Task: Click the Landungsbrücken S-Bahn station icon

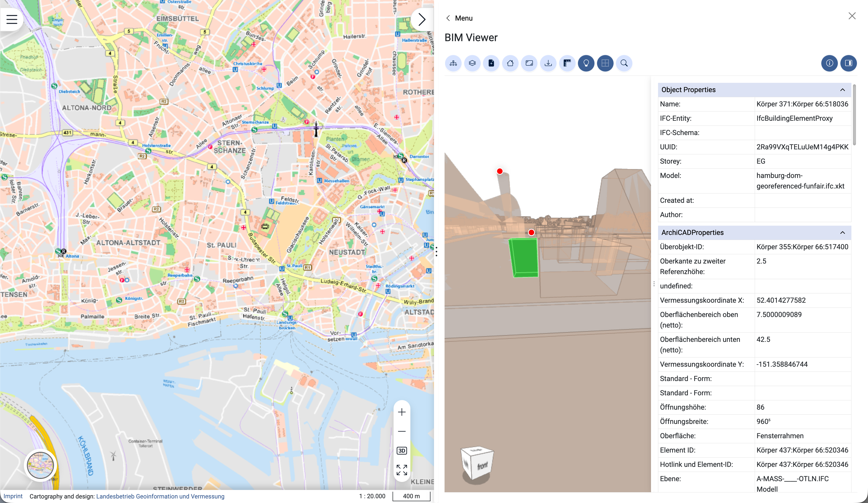Action: click(x=285, y=314)
